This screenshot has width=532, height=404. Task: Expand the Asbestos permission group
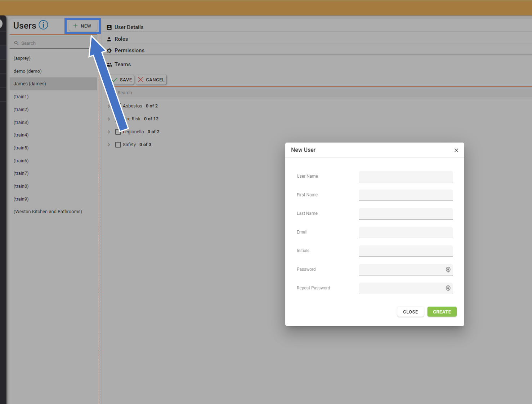click(x=109, y=106)
